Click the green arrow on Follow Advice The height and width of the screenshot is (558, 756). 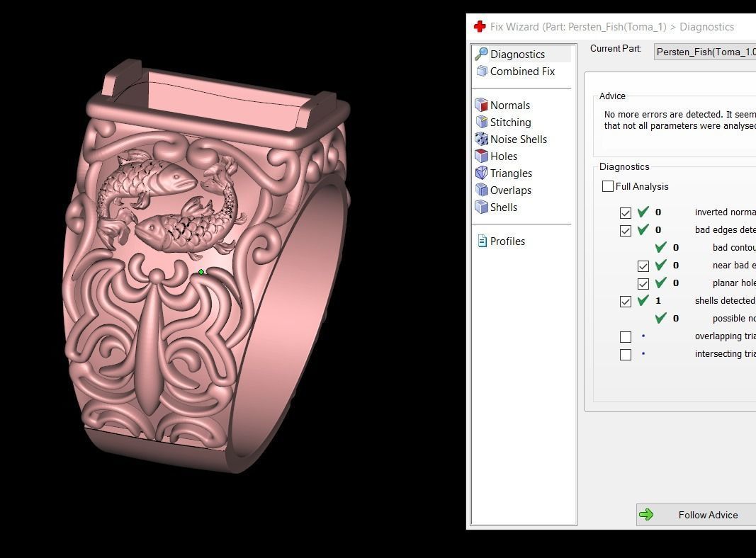click(x=646, y=515)
